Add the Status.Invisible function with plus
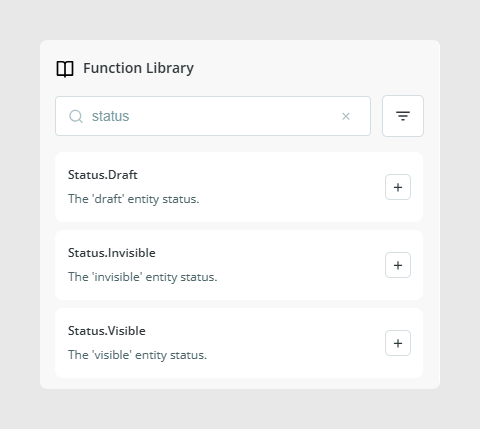Screen dimensions: 480x429 click(x=398, y=265)
